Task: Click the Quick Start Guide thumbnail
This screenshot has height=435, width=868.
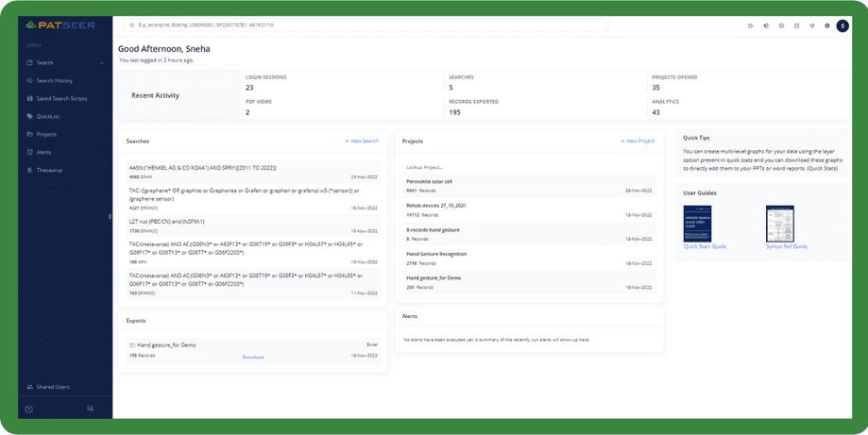Action: pyautogui.click(x=697, y=224)
